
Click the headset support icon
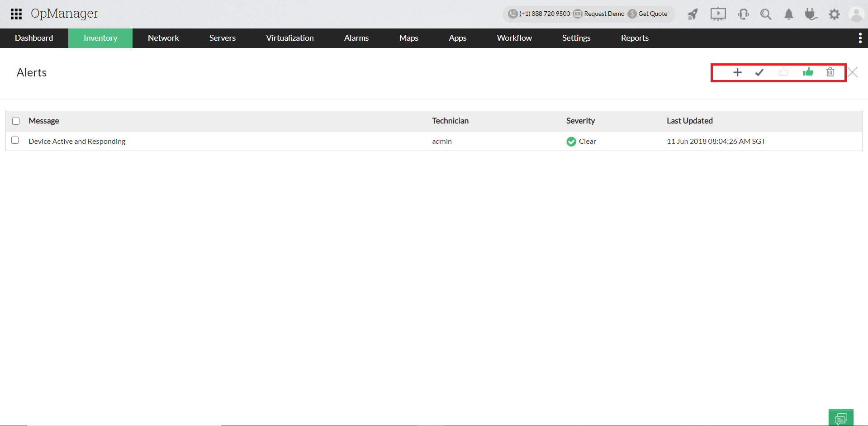pos(743,14)
